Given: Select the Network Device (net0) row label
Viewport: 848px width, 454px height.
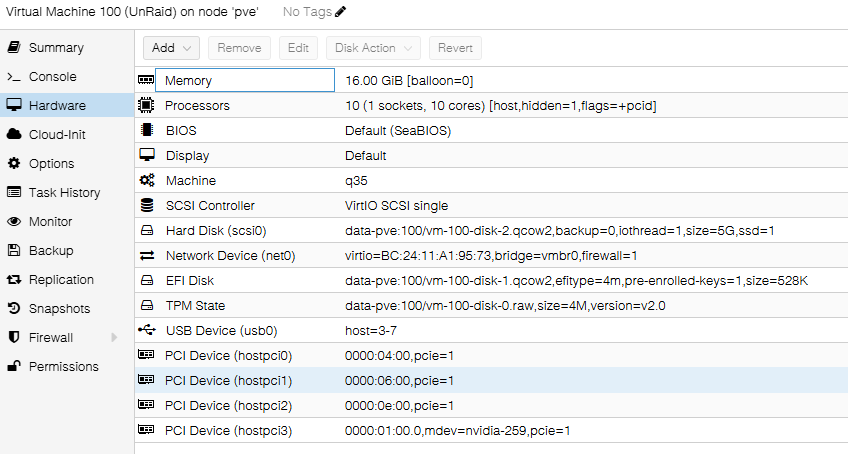Looking at the screenshot, I should pos(230,255).
